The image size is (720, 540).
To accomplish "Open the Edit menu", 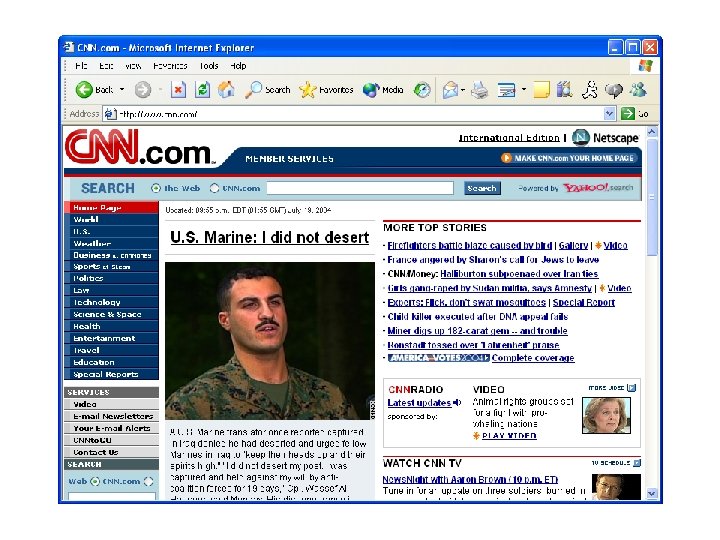I will point(106,66).
